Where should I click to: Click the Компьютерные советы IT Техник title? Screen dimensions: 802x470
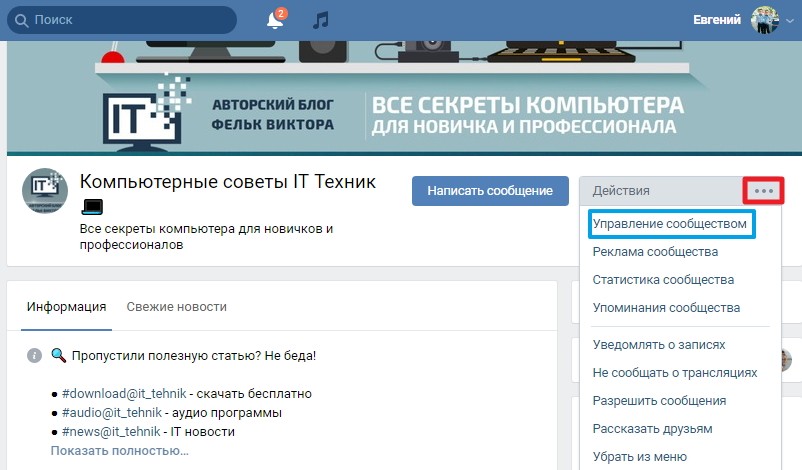tap(228, 182)
